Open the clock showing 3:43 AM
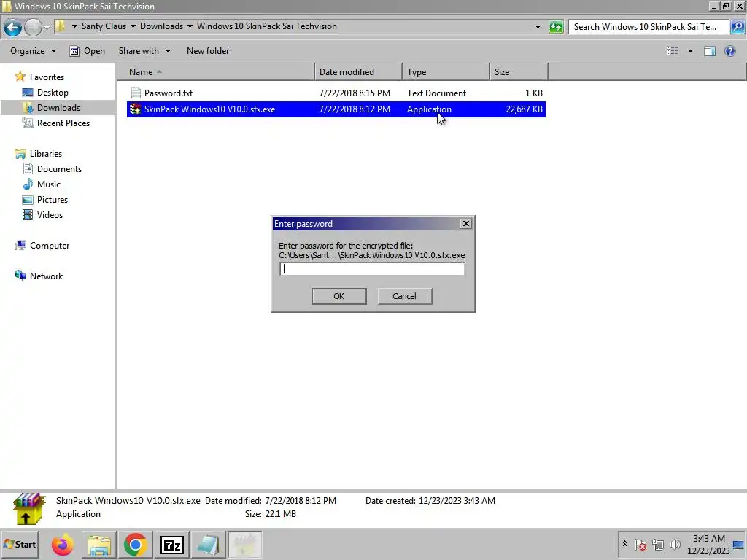747x560 pixels. [x=708, y=544]
